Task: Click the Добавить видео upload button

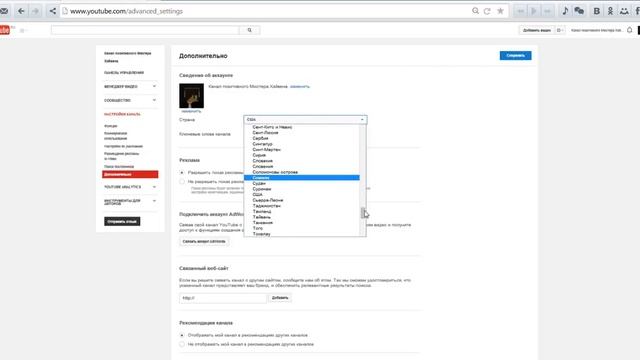Action: [x=536, y=30]
